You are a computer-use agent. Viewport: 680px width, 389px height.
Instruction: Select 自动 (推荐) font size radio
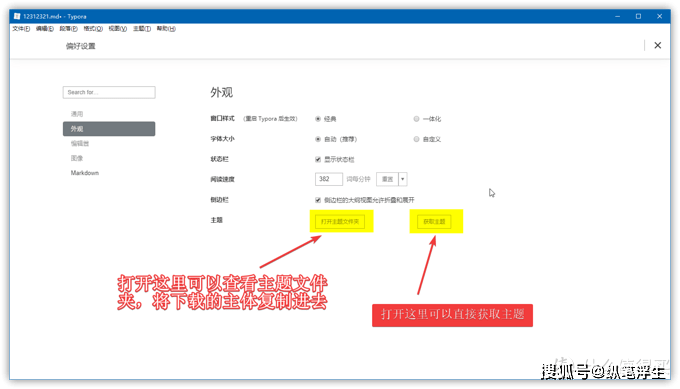[x=318, y=139]
